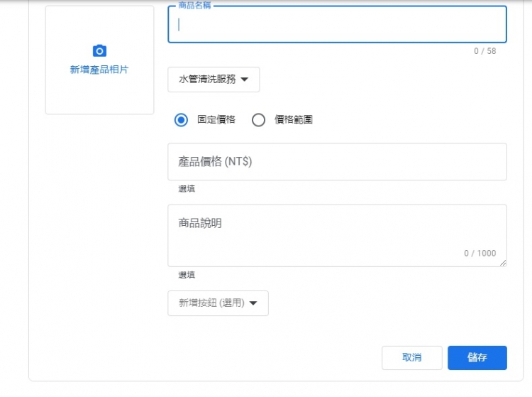Save product with the 儲存 button
Viewport: 532px width, 397px height.
(477, 358)
